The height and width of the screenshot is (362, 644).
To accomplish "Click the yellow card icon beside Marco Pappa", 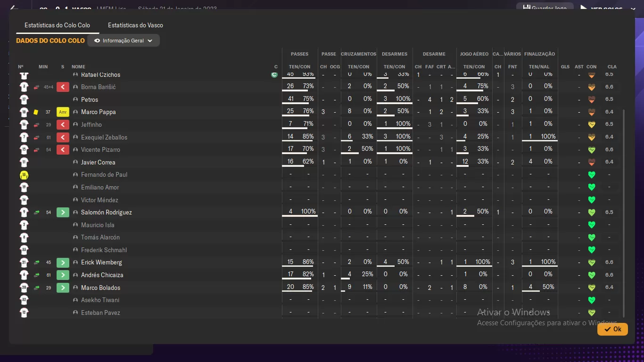I will pos(36,112).
